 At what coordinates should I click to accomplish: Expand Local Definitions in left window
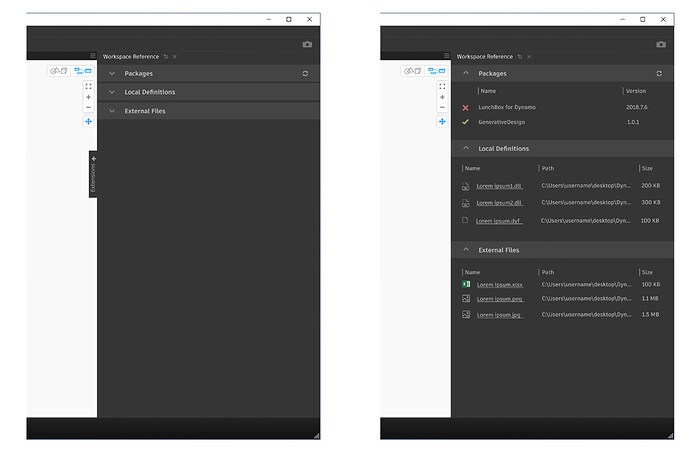pyautogui.click(x=112, y=92)
